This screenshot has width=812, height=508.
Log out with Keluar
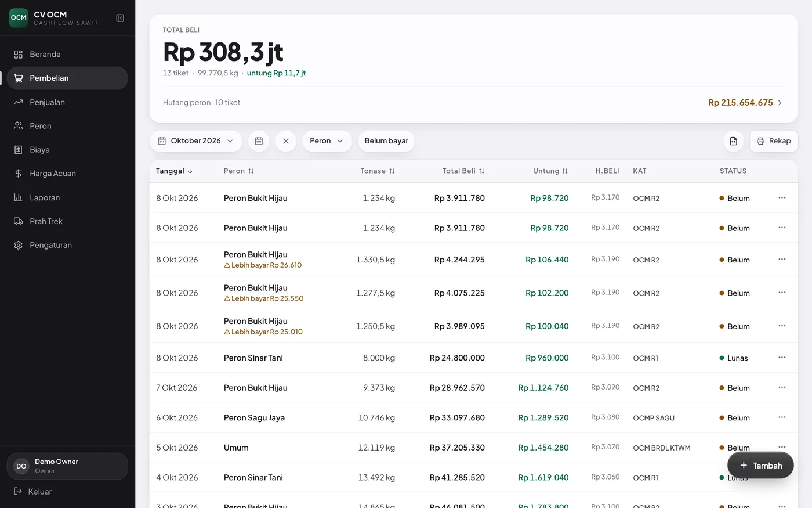pos(33,492)
